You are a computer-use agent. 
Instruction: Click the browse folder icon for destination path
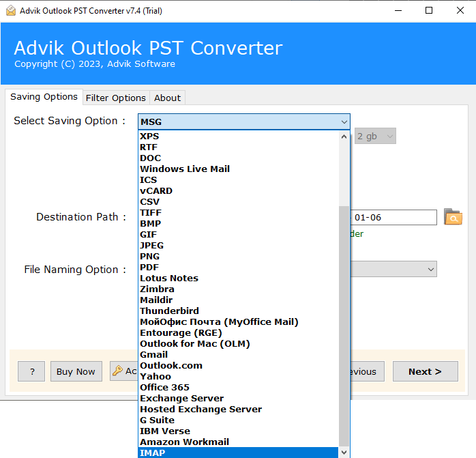click(x=453, y=216)
